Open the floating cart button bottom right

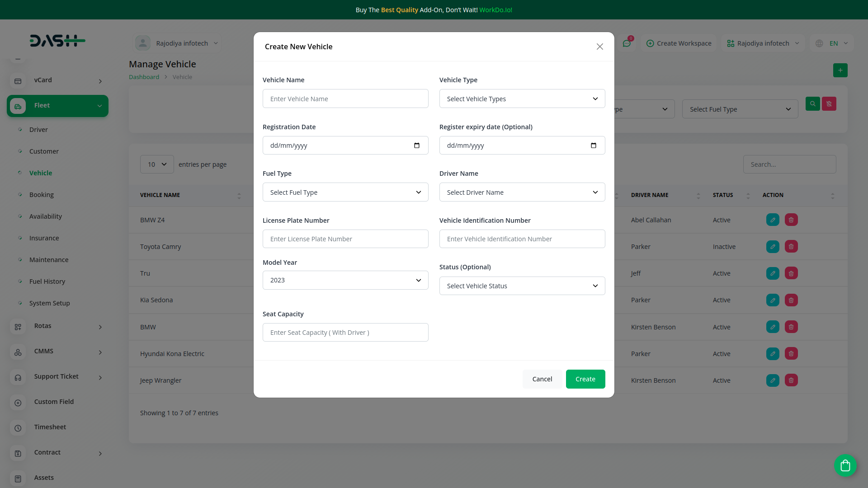point(845,465)
